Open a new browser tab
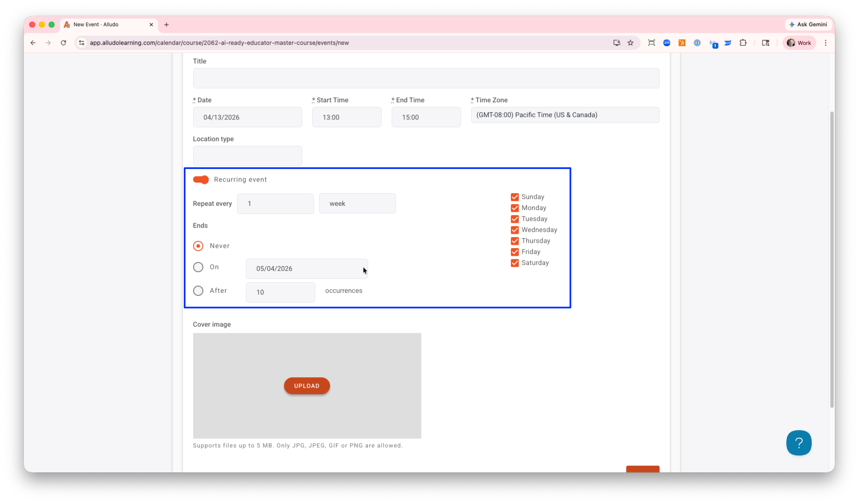Screen dimensions: 859x504 tap(166, 25)
